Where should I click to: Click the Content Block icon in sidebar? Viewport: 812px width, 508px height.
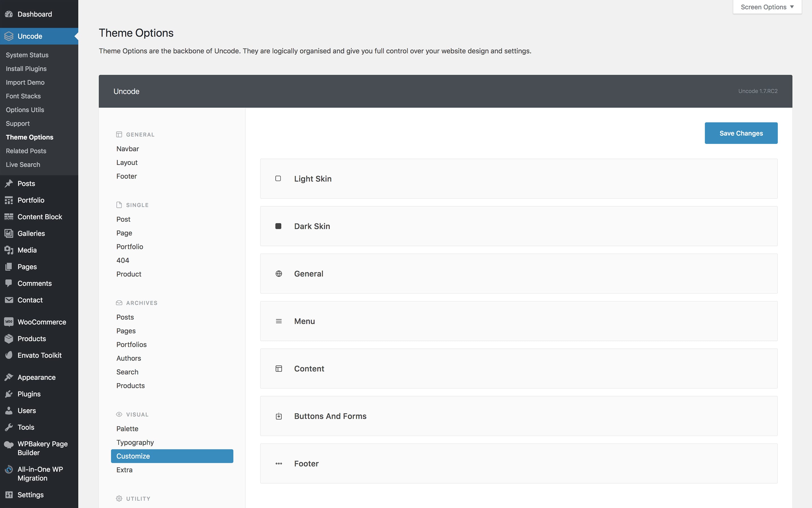[9, 217]
